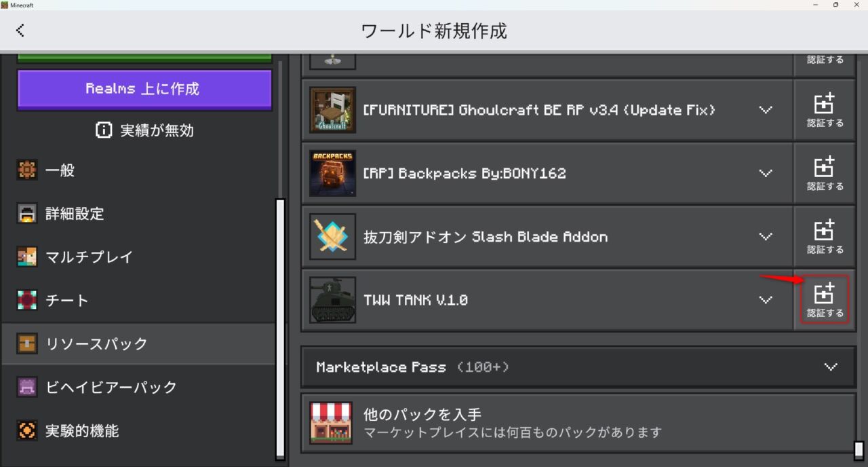Click the Ghoulcraft pack thumbnail image
Screen dimensions: 868x467
point(332,110)
